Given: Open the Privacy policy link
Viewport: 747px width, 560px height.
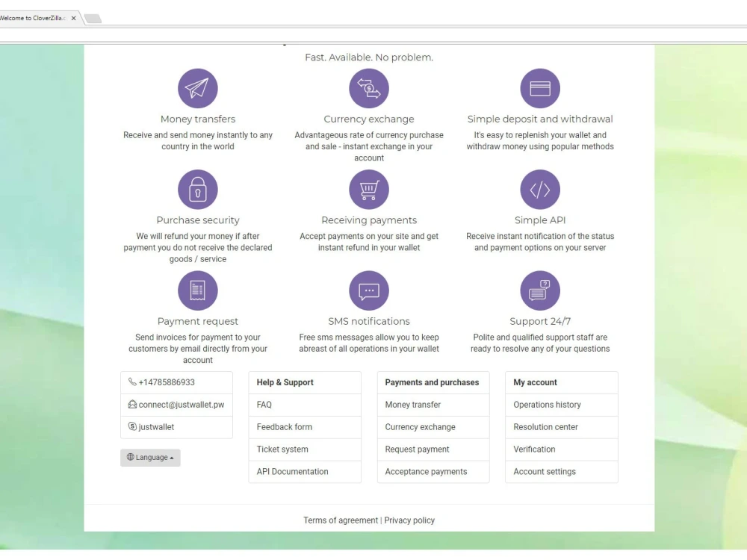Looking at the screenshot, I should click(409, 520).
